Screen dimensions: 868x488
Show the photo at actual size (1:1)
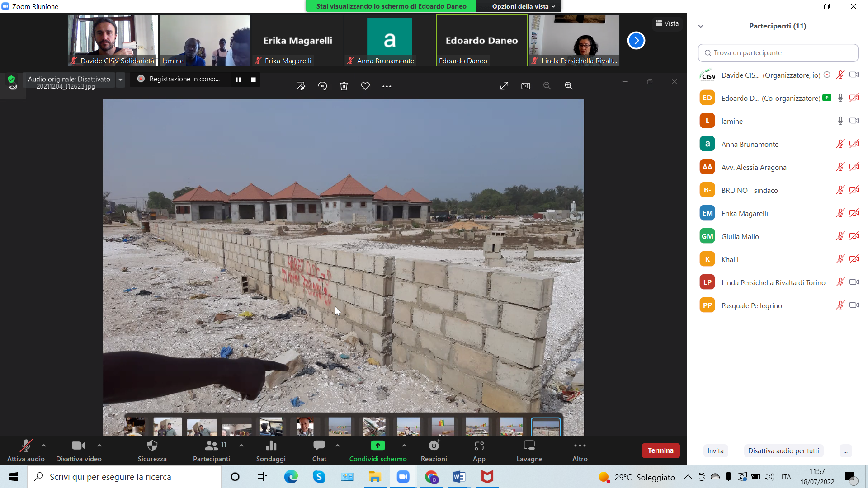coord(526,86)
